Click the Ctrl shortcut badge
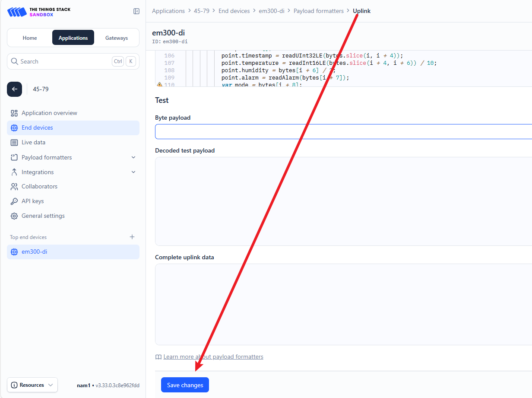 click(118, 61)
